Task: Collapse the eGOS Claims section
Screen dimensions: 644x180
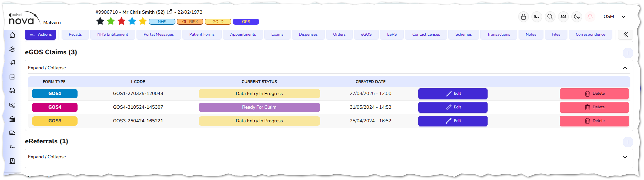Action: 625,68
